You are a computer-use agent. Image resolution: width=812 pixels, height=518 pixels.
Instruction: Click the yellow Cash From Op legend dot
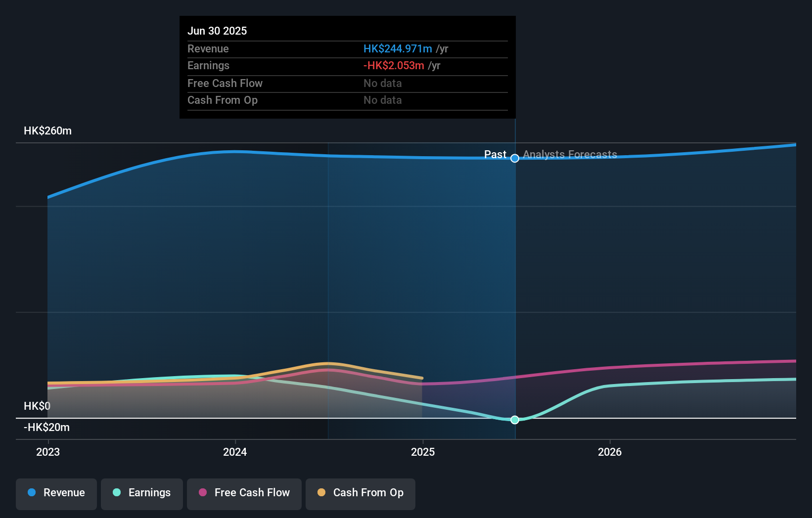pos(321,493)
